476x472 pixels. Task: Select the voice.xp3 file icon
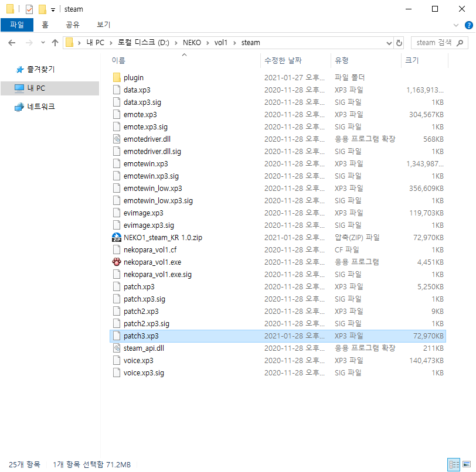[117, 360]
